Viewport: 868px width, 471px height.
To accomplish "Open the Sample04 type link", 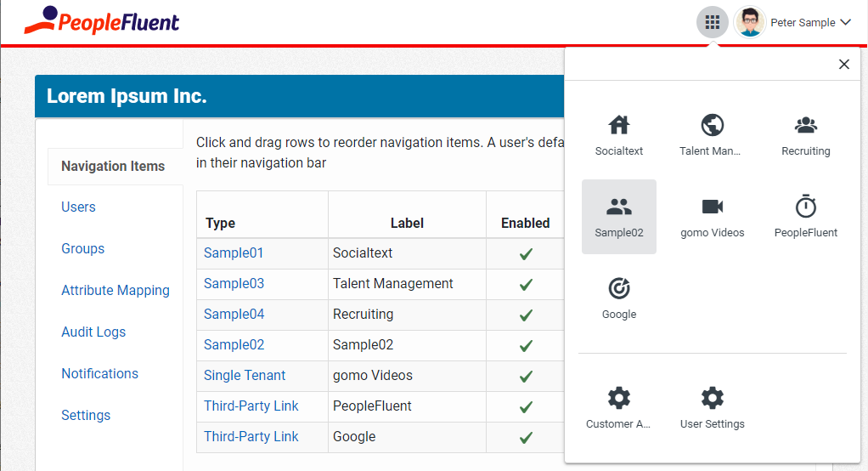I will 234,314.
